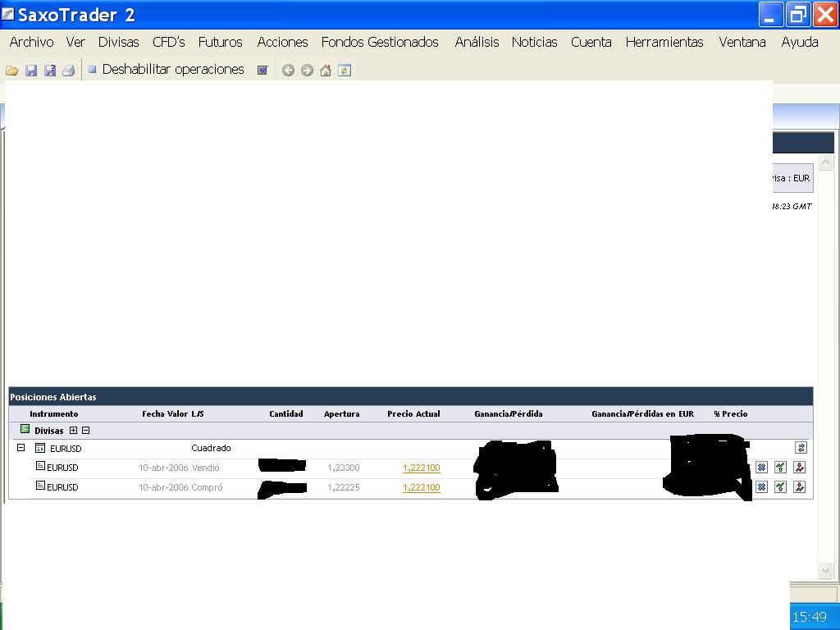Screen dimensions: 840x630
Task: Click the Cantidad column header
Action: click(x=286, y=413)
